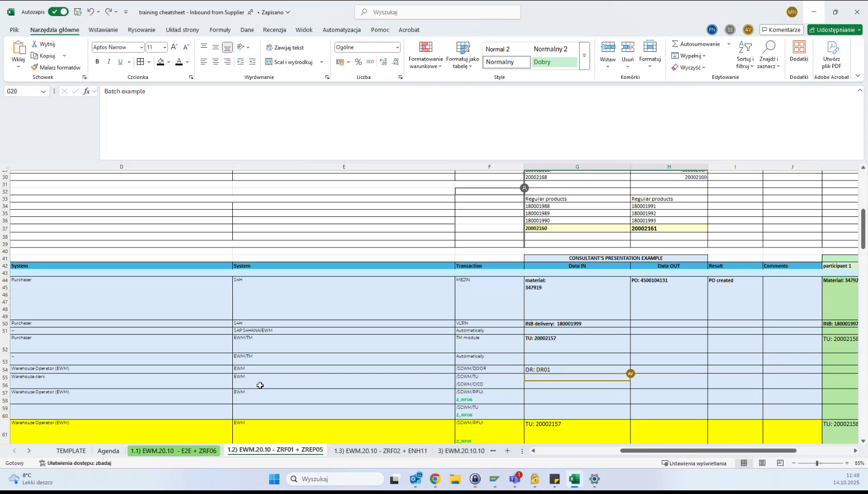Expand the cell styles gallery
The height and width of the screenshot is (494, 868).
coord(584,56)
